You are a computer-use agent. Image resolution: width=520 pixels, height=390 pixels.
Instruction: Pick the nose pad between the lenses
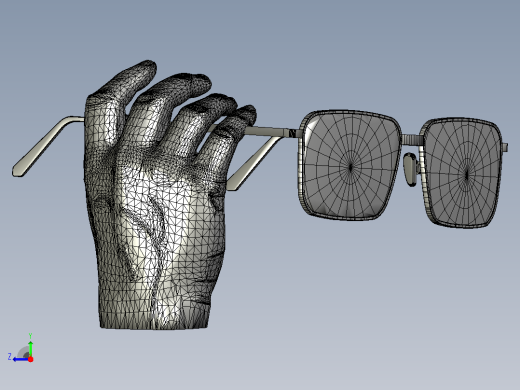(x=410, y=169)
